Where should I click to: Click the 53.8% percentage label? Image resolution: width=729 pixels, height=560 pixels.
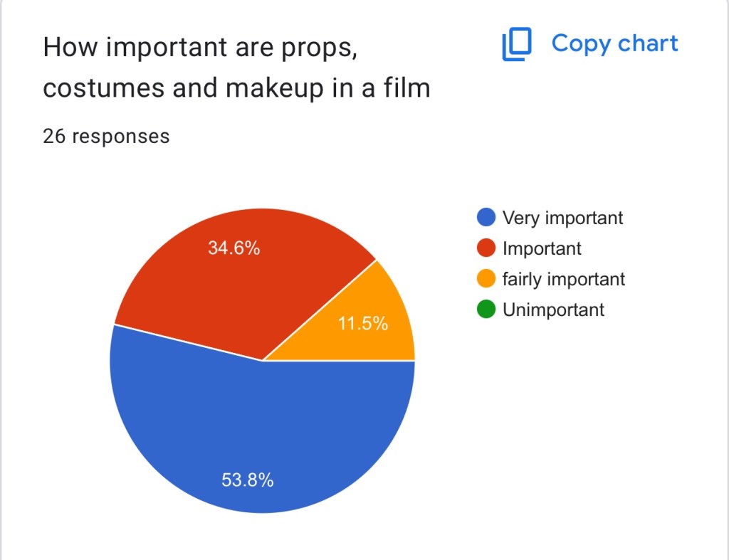click(248, 480)
